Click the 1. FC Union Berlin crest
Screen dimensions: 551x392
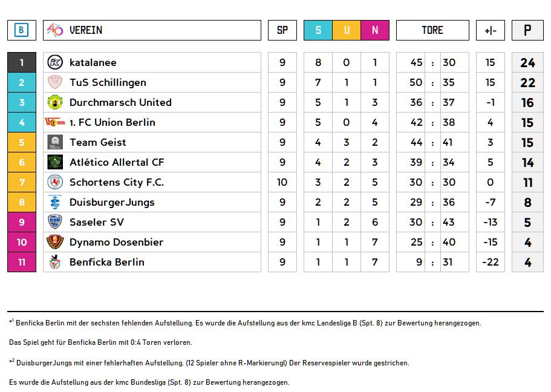[54, 122]
